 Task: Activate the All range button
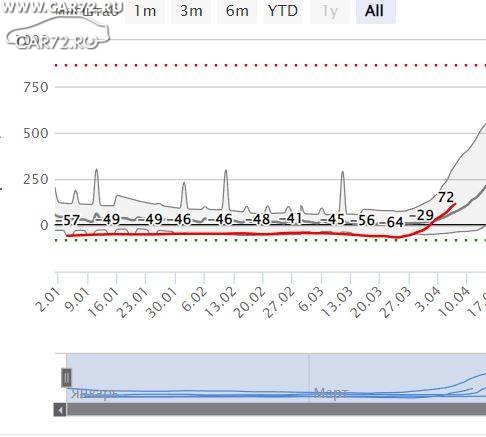[x=376, y=11]
